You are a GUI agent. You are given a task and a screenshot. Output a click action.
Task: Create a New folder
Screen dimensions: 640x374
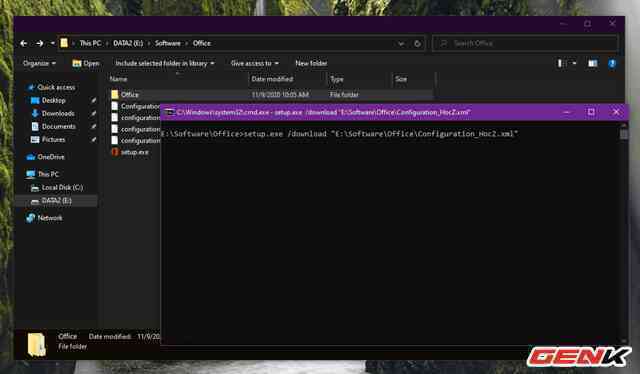pos(311,63)
